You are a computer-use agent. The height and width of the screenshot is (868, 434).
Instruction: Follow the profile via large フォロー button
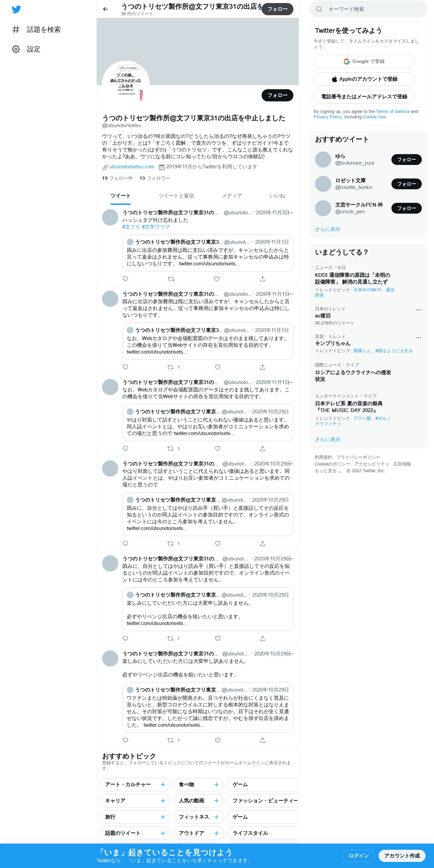(278, 95)
